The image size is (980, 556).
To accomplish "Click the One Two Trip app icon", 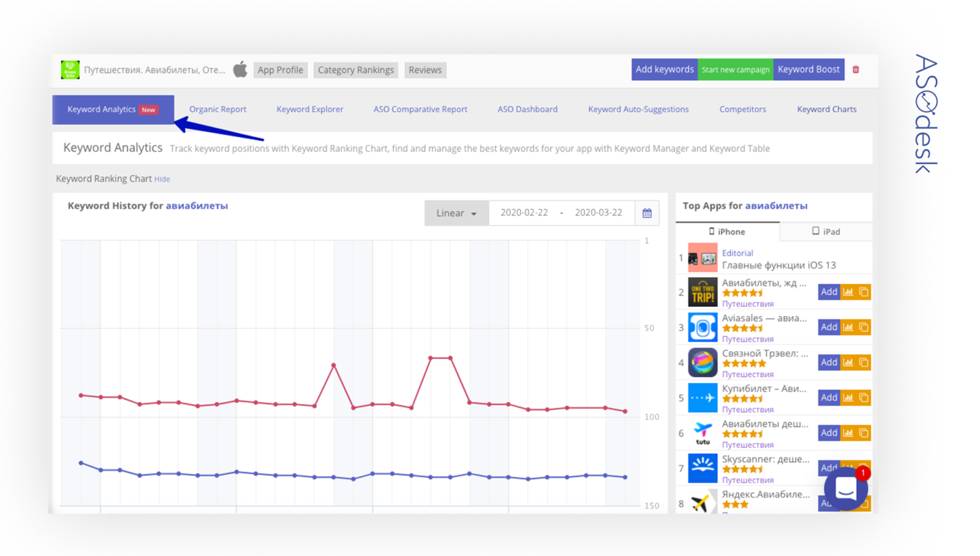I will coord(703,292).
